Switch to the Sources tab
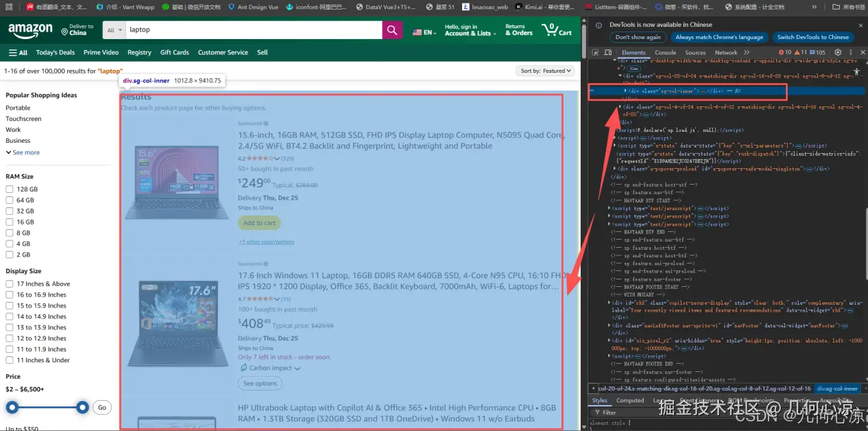 coord(695,52)
